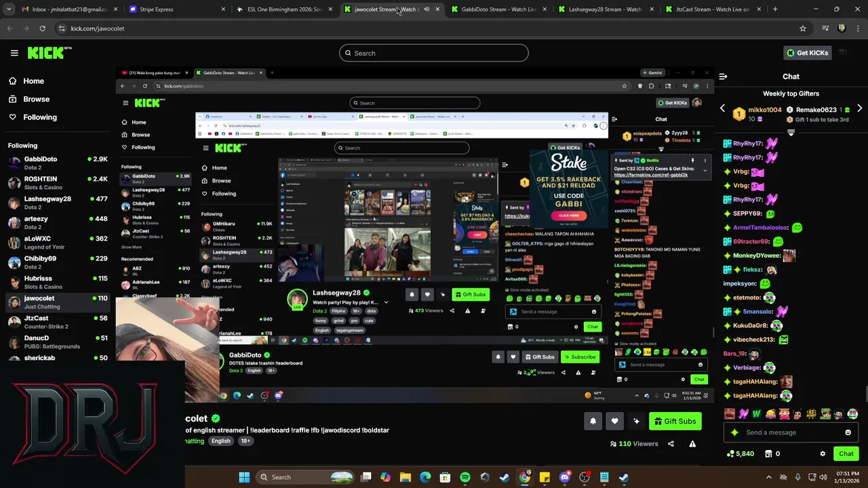Click the Send a message chat field
Screen dimensions: 868x488
coord(791,432)
